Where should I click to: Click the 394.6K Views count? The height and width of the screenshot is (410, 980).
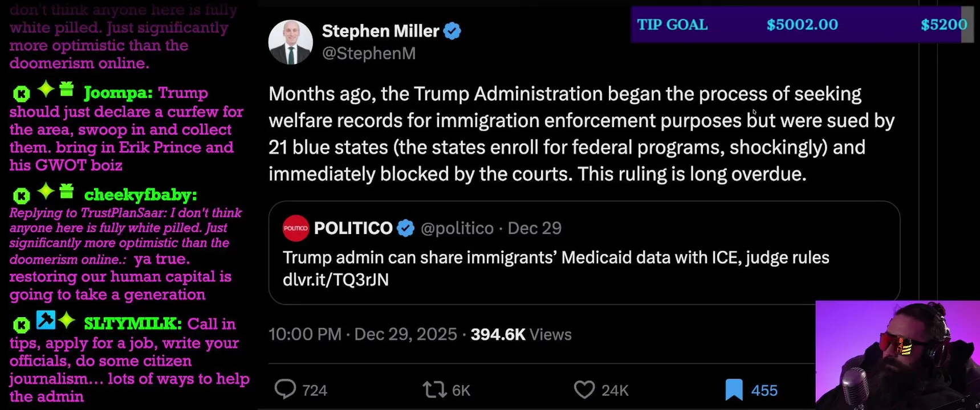pyautogui.click(x=521, y=334)
